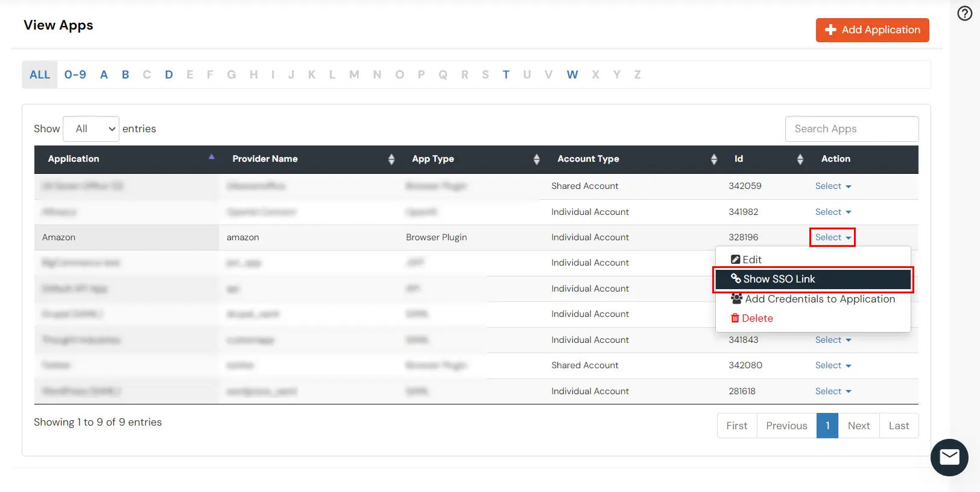Open the Show entries dropdown
This screenshot has width=980, height=492.
point(91,129)
